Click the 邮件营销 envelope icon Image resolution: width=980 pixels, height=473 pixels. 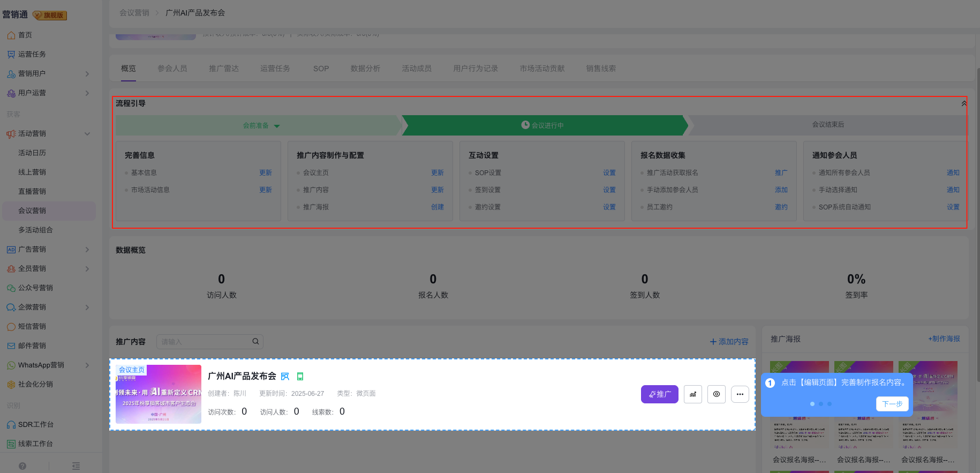pos(11,346)
